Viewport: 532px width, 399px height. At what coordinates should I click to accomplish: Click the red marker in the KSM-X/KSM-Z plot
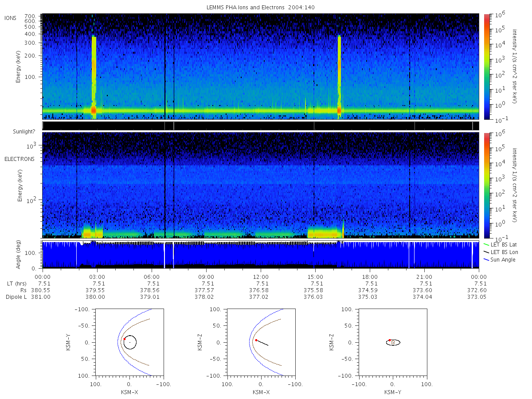pyautogui.click(x=256, y=340)
